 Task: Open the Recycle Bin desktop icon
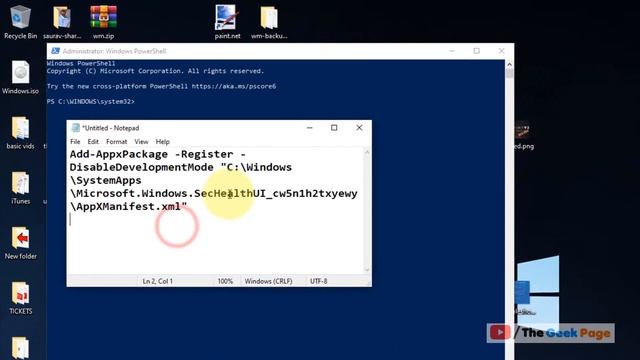[20, 22]
